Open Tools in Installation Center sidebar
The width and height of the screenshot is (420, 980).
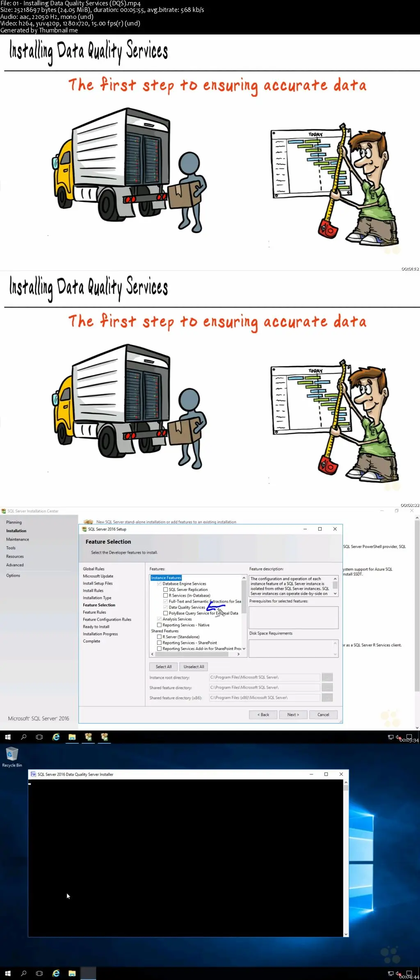11,548
